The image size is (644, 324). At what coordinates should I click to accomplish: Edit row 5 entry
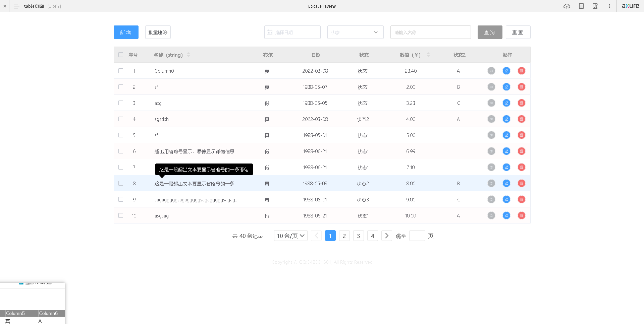pos(506,135)
